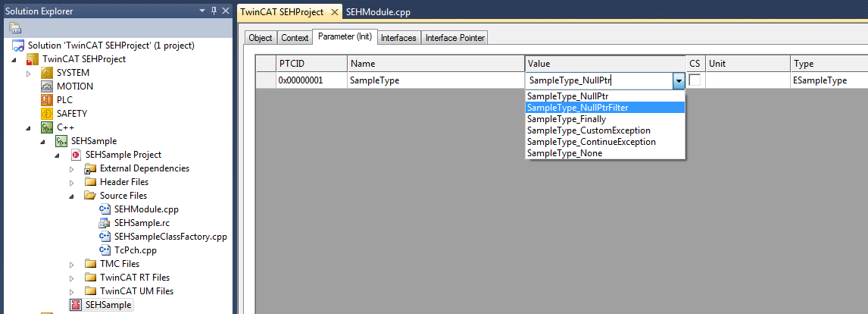Choose SampleType_None option
Screen dimensions: 868x314
pyautogui.click(x=605, y=153)
